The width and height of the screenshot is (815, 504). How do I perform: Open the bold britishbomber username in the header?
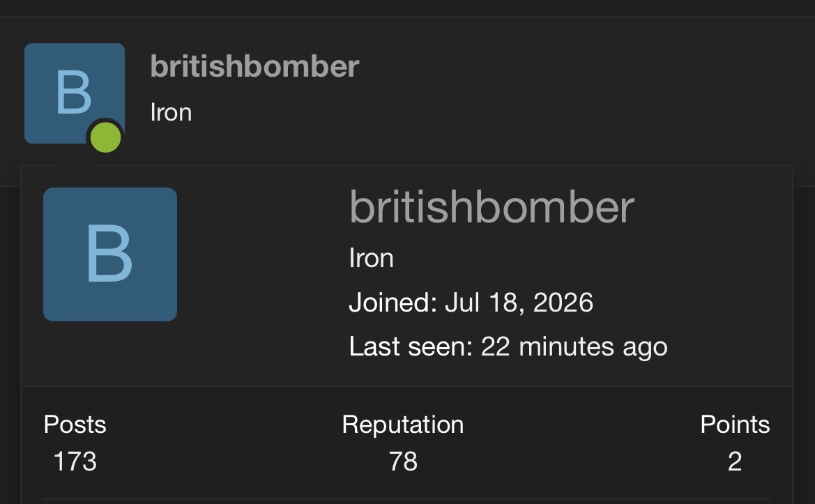point(254,66)
